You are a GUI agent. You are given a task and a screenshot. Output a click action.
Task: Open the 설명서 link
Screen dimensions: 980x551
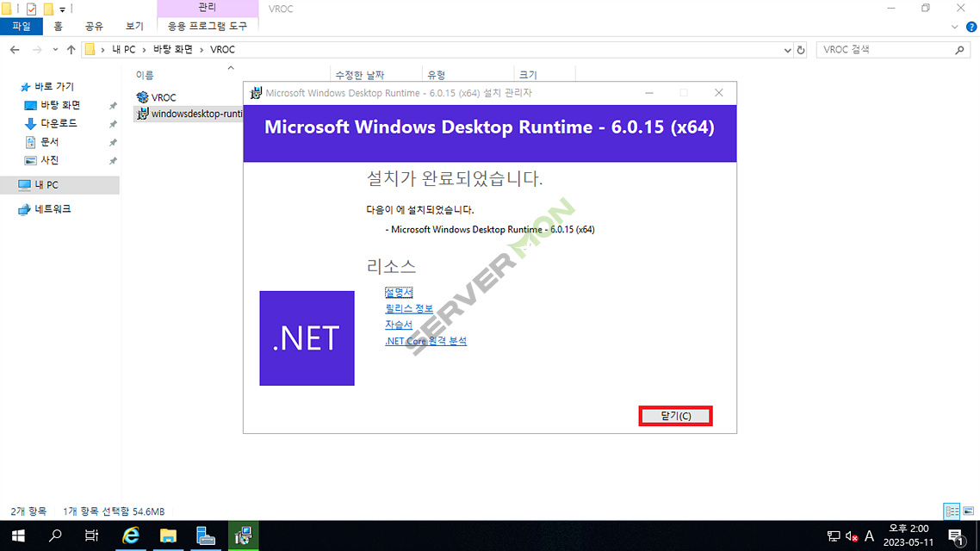point(399,293)
